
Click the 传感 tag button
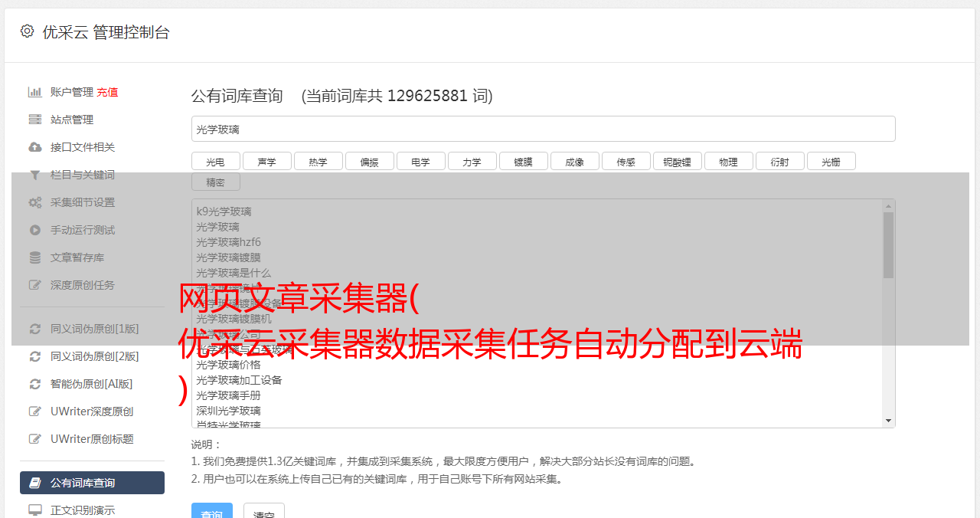pyautogui.click(x=626, y=161)
